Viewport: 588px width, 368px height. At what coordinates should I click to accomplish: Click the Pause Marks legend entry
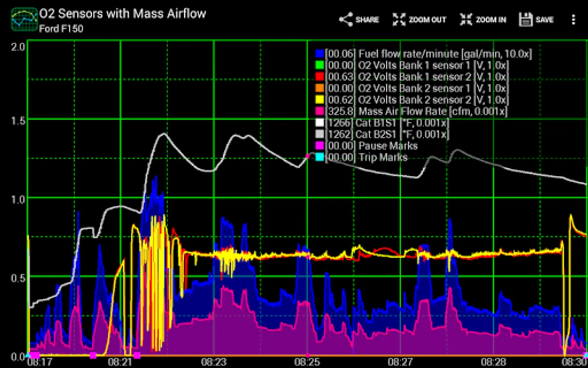pos(367,146)
